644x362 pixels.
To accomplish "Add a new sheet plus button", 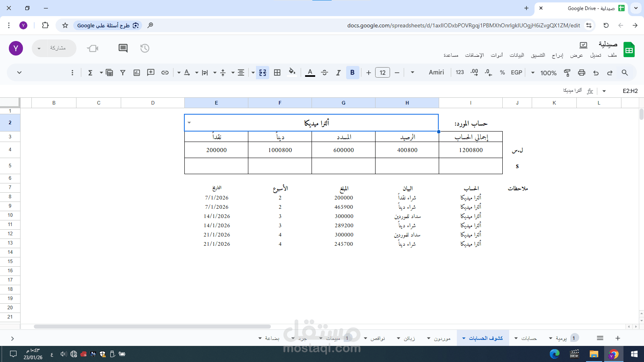I will click(x=618, y=338).
